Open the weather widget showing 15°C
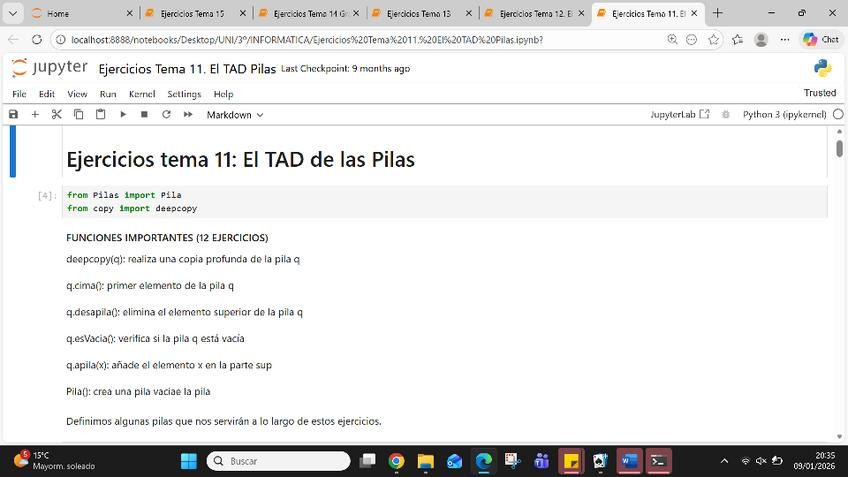The height and width of the screenshot is (477, 848). pyautogui.click(x=53, y=460)
